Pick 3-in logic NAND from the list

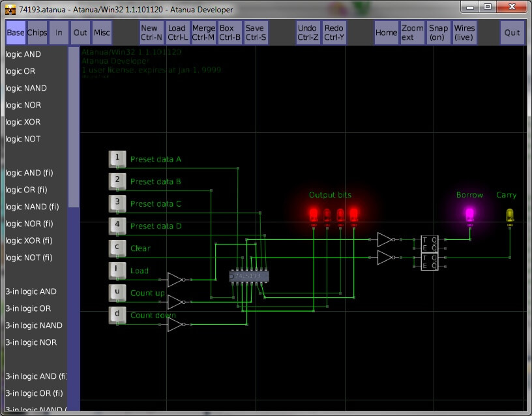[x=34, y=325]
